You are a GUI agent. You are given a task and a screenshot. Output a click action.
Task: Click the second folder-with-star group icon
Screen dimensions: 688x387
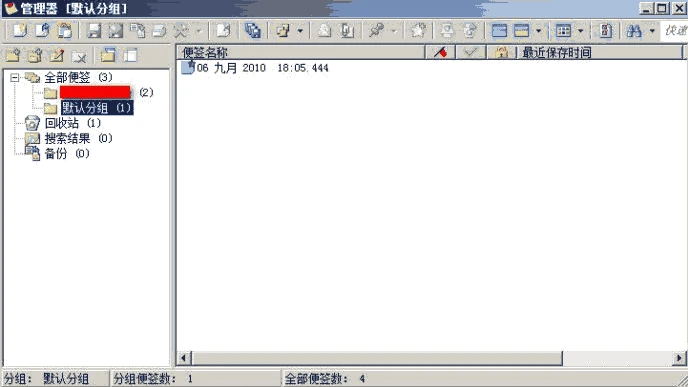click(x=35, y=56)
